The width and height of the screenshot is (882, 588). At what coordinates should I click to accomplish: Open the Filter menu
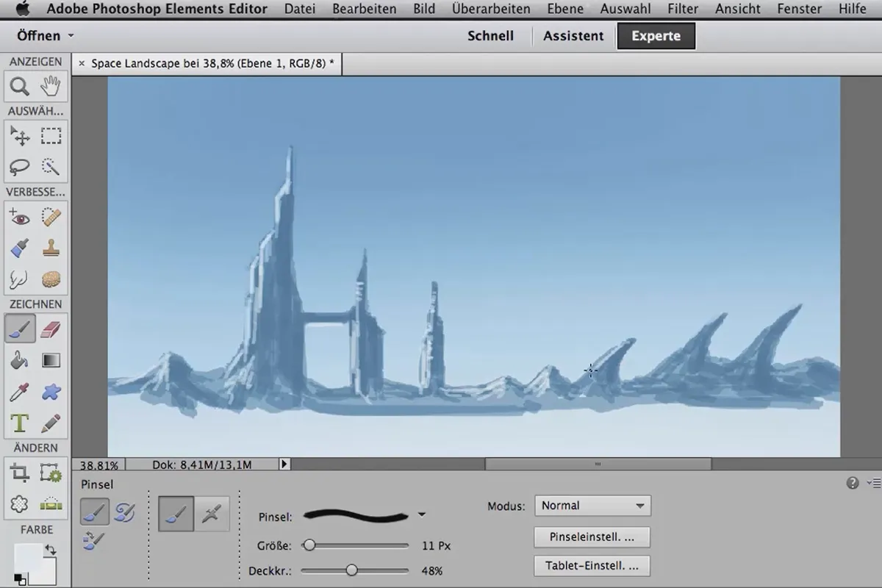click(x=683, y=10)
